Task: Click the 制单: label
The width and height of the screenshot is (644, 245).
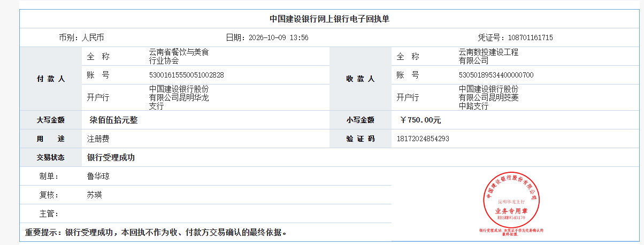Action: click(49, 176)
